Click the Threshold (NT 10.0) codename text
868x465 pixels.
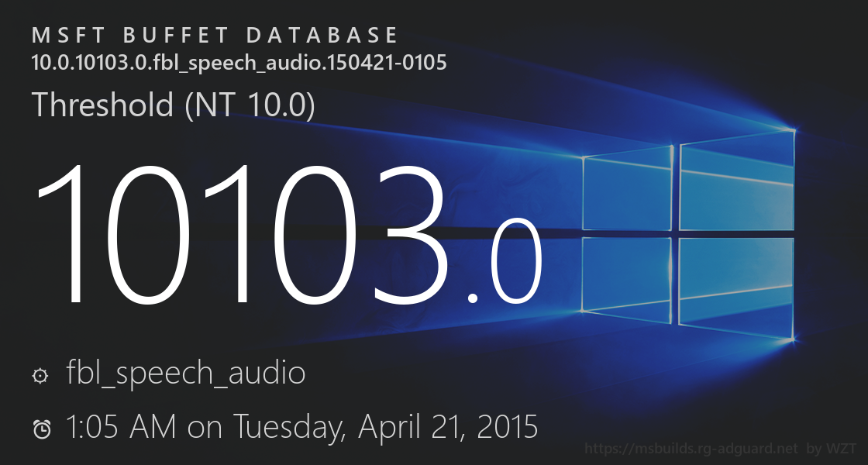[x=173, y=105]
